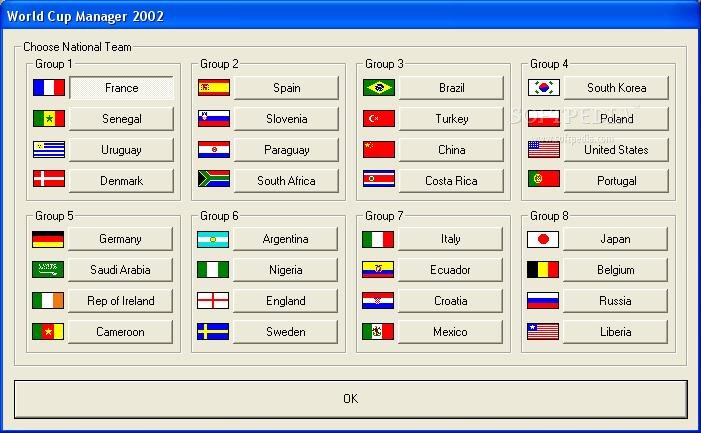Choose Brazil as national team
The image size is (701, 433).
pos(452,88)
